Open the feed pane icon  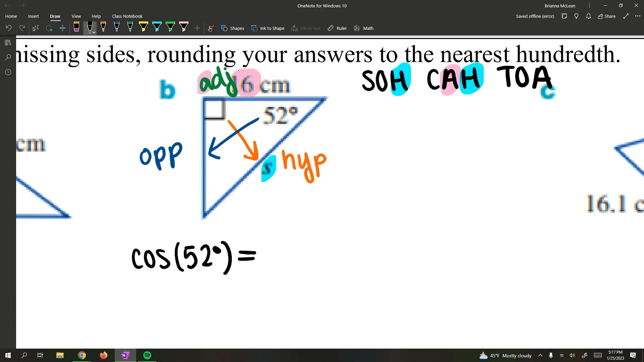(564, 16)
